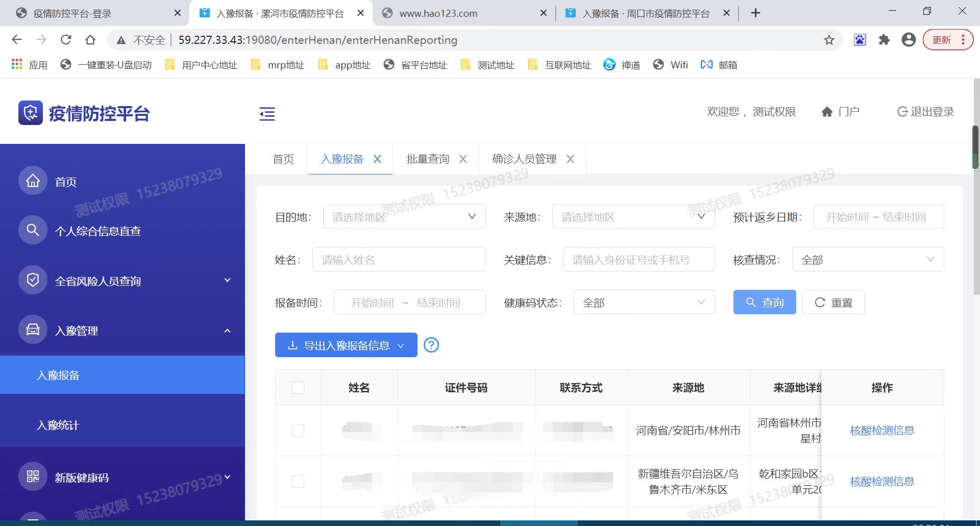This screenshot has height=526, width=980.
Task: Open the 用户中心地址 bookmark folder
Action: coord(202,65)
